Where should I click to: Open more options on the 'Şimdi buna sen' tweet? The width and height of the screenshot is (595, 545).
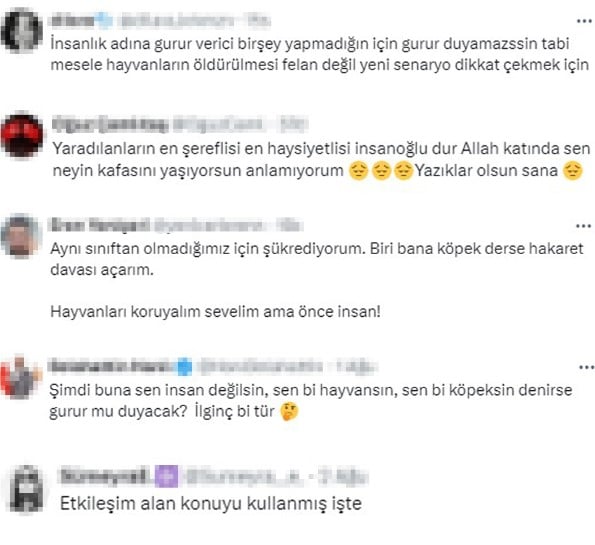(x=586, y=367)
